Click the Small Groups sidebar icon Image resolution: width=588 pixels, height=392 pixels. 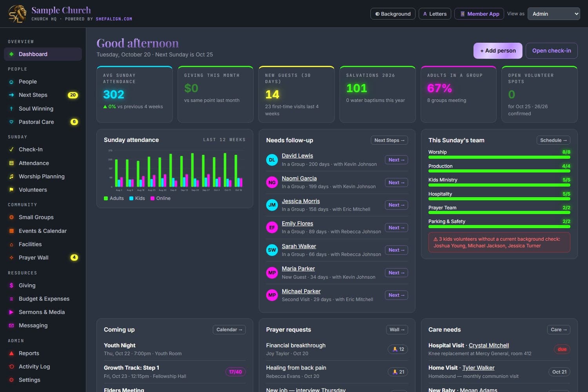11,217
